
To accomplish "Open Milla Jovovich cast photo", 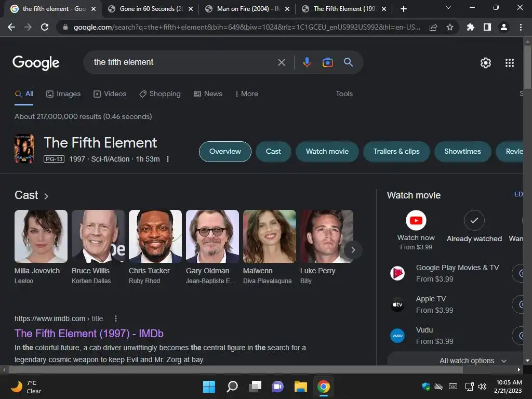I will pyautogui.click(x=41, y=236).
